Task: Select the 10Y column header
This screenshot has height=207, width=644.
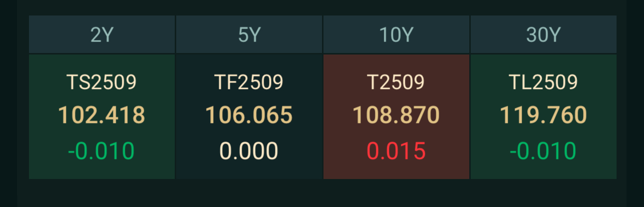Action: [396, 34]
